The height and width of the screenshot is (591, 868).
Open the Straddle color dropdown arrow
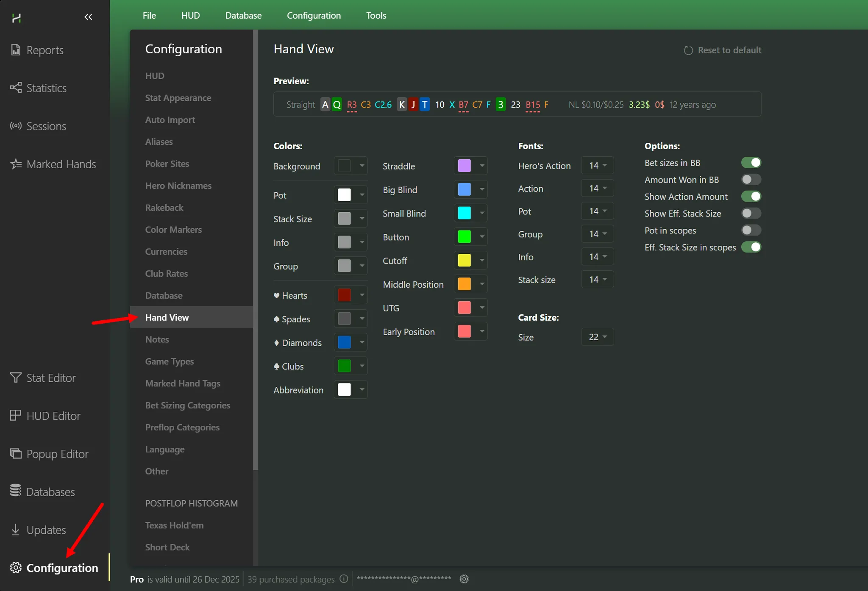[x=482, y=166]
